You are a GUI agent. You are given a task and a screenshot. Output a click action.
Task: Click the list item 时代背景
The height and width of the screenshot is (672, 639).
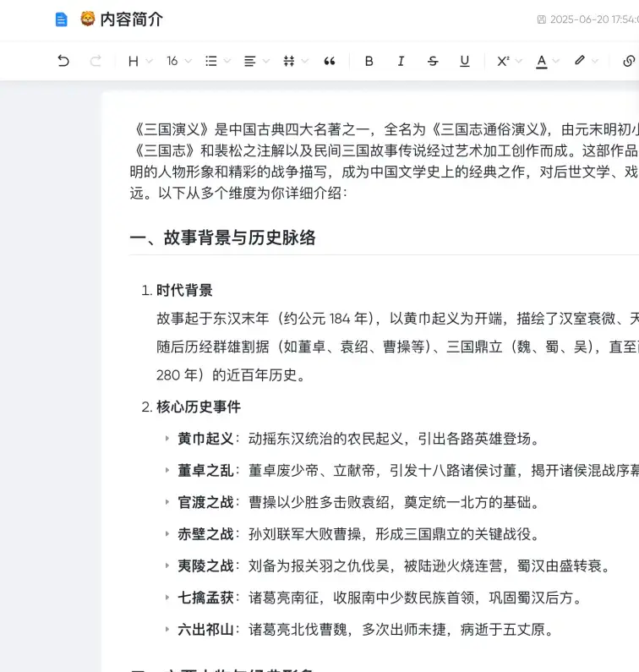184,290
